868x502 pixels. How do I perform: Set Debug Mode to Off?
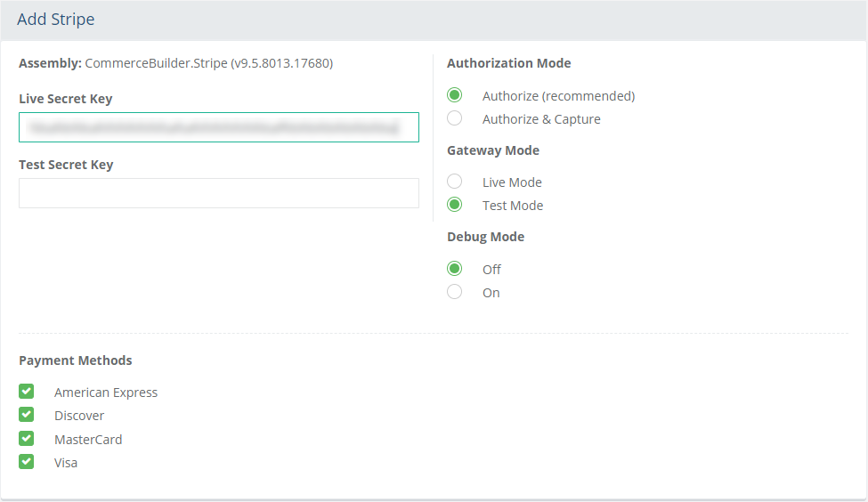pyautogui.click(x=455, y=269)
